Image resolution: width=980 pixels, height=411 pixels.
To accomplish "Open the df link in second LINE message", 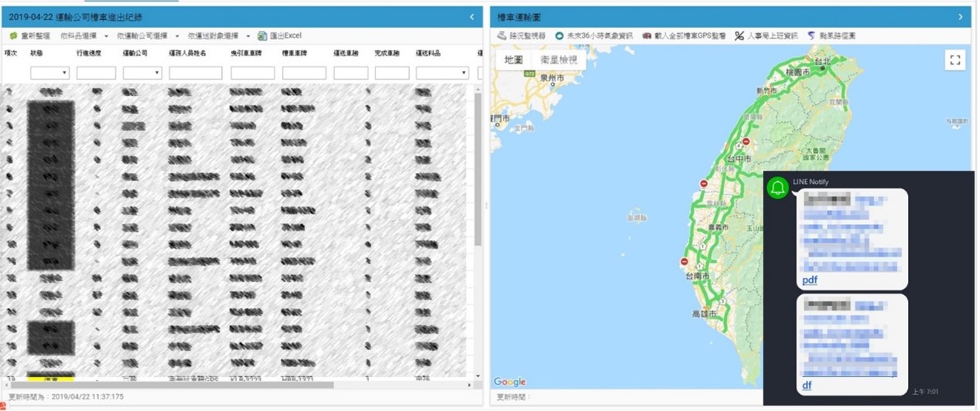I will 807,385.
